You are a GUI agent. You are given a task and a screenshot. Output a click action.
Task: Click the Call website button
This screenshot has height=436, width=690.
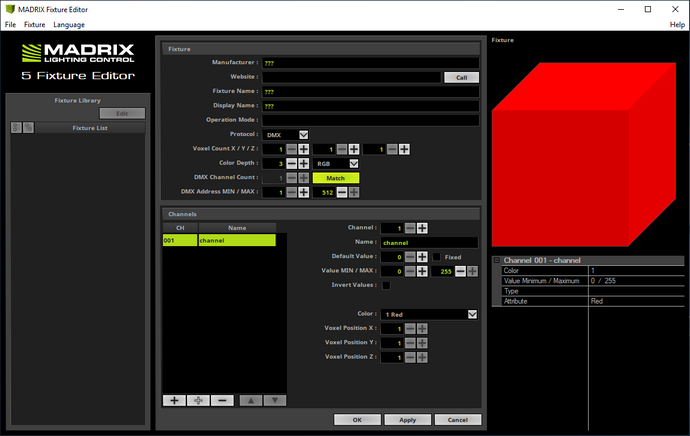[461, 77]
